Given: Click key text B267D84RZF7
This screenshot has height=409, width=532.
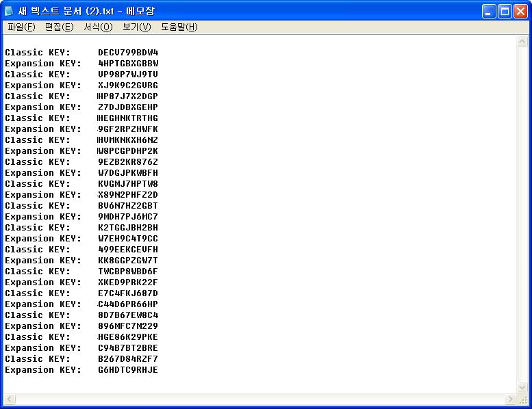Looking at the screenshot, I should [x=128, y=359].
